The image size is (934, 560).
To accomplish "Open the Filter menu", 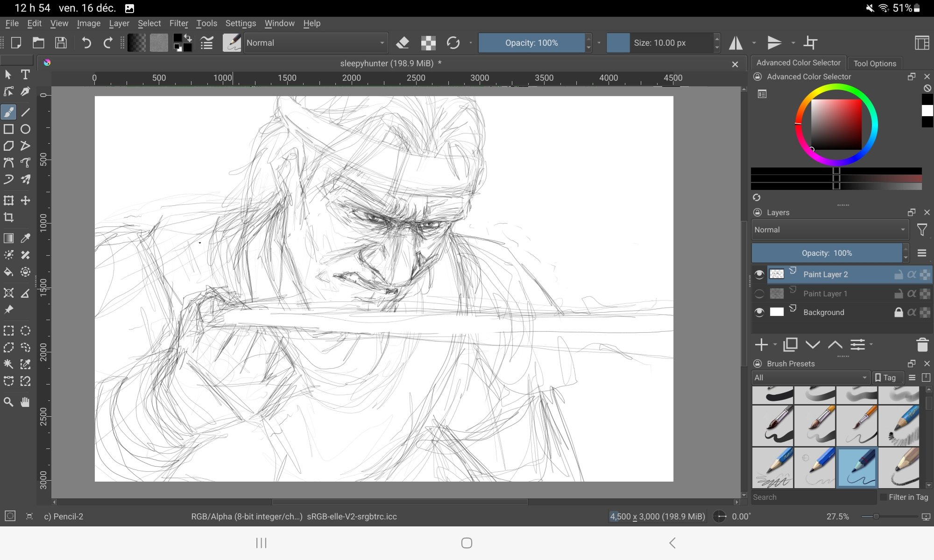I will 178,23.
